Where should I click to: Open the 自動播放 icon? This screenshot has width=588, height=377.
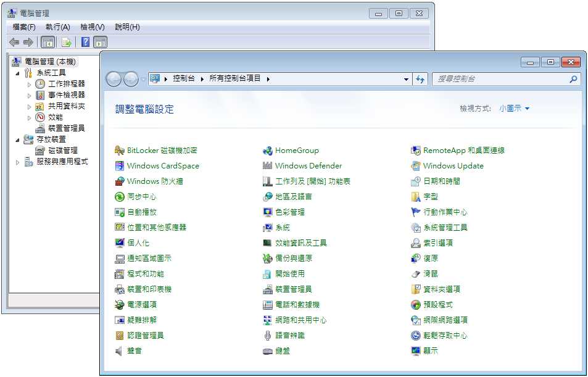[x=119, y=212]
